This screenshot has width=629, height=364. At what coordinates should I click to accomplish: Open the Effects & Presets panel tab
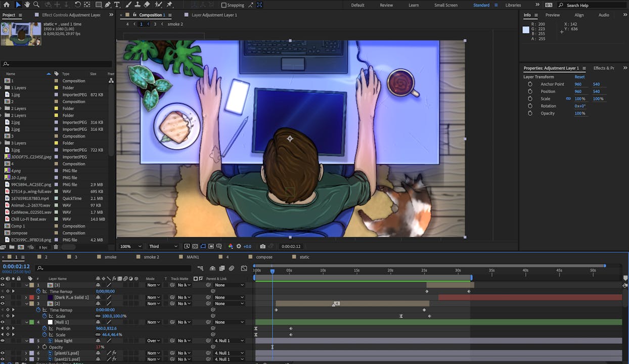603,68
